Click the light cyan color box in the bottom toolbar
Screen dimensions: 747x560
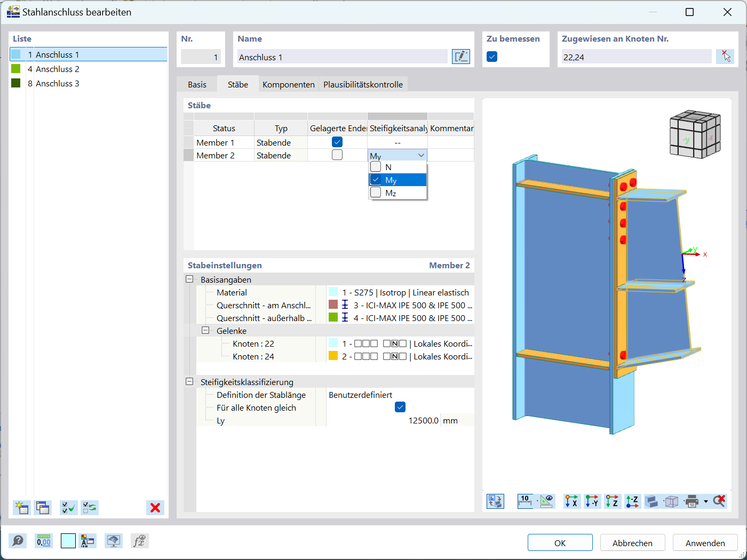[68, 541]
